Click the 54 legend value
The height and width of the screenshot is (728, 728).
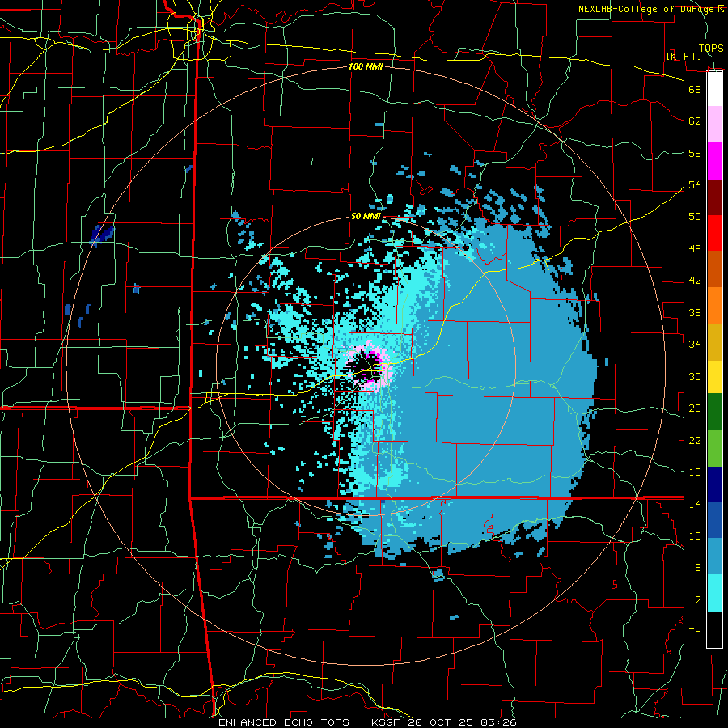click(x=695, y=184)
